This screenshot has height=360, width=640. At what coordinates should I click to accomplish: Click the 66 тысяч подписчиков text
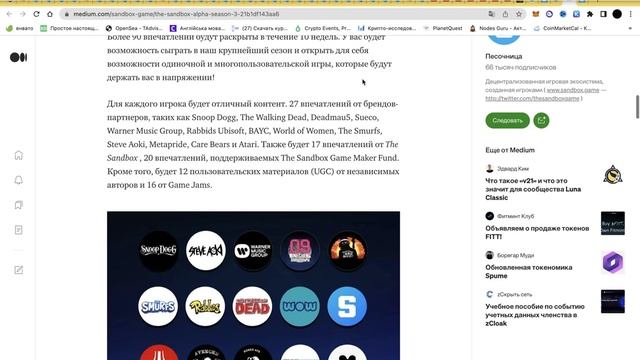click(520, 67)
